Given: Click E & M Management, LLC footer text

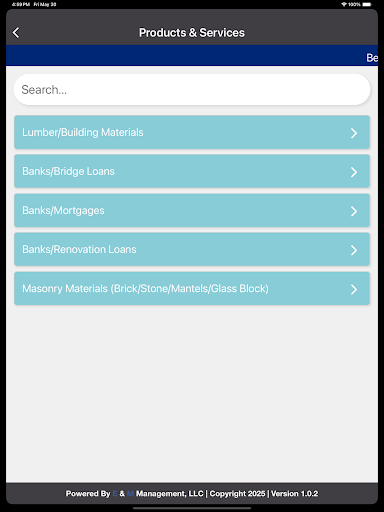Looking at the screenshot, I should tap(158, 493).
